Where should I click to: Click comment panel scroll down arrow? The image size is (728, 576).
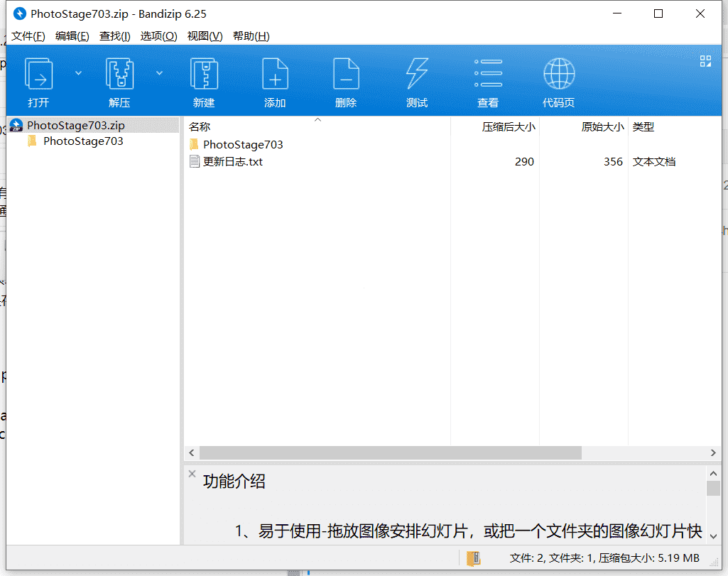(713, 536)
